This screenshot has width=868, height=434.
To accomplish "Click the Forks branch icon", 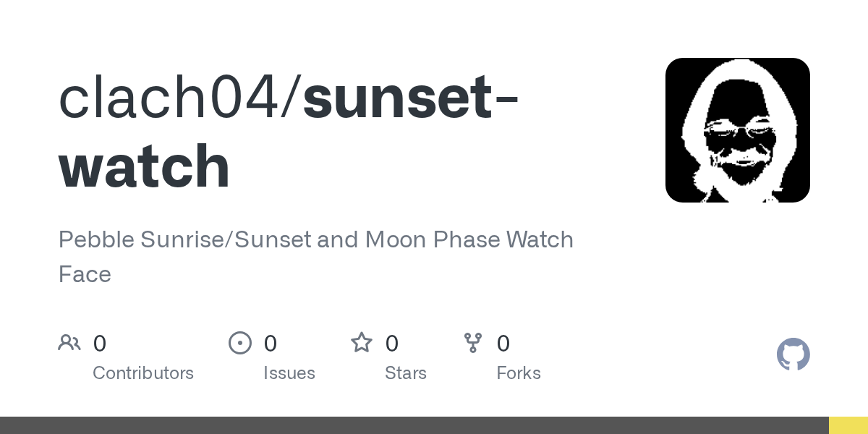I will tap(473, 343).
